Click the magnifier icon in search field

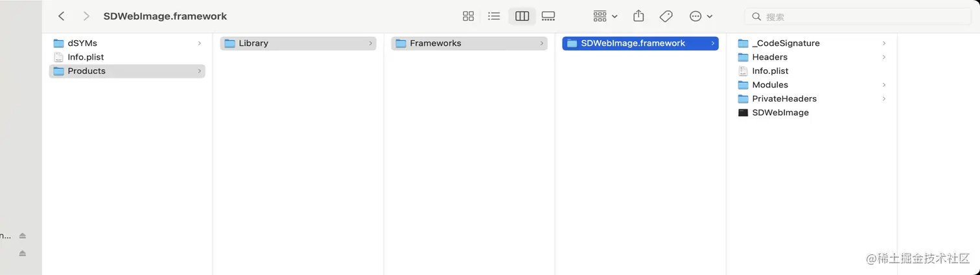pyautogui.click(x=756, y=17)
